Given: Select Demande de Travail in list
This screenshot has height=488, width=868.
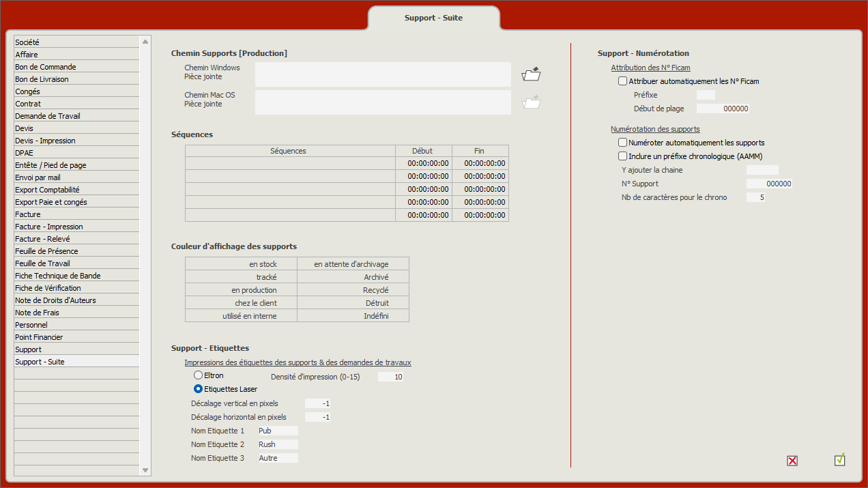Looking at the screenshot, I should tap(76, 116).
